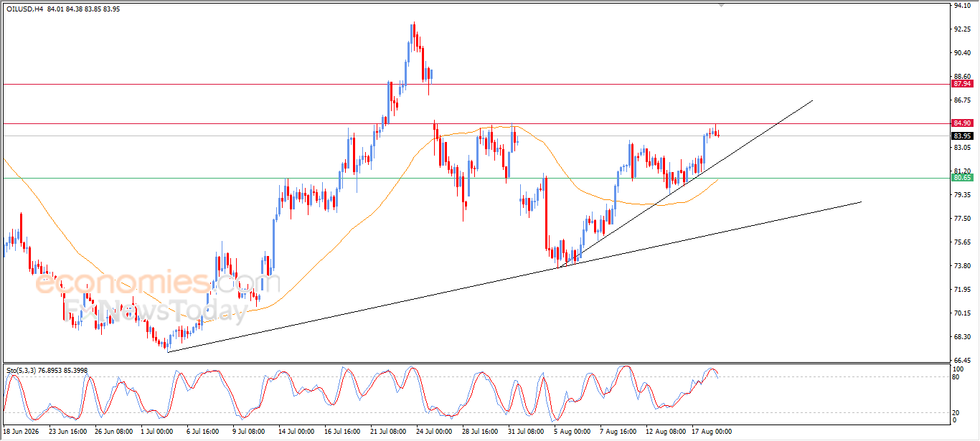Viewport: 980px width, 441px height.
Task: Click the red 84.90 price tag
Action: point(961,123)
